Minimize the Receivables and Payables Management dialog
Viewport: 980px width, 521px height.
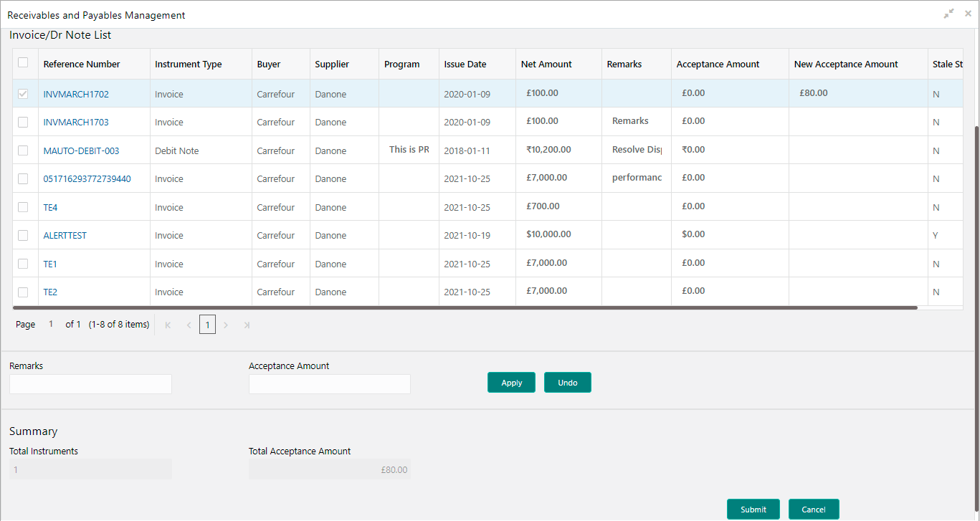tap(949, 14)
